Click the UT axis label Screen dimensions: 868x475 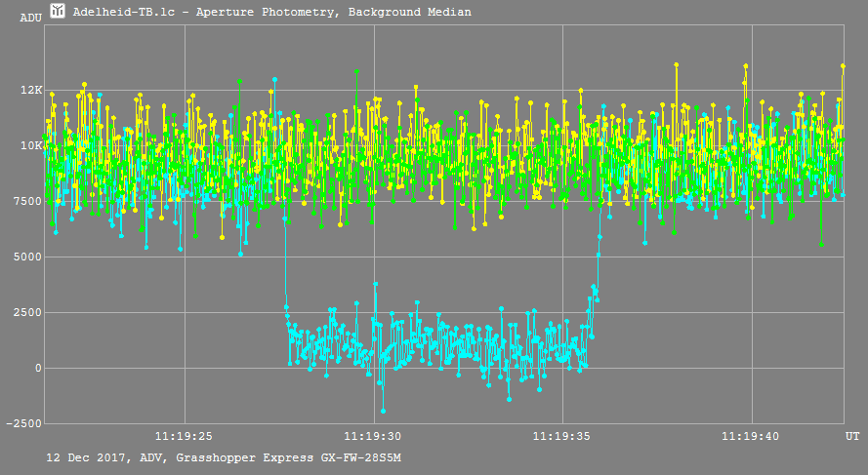click(x=852, y=436)
